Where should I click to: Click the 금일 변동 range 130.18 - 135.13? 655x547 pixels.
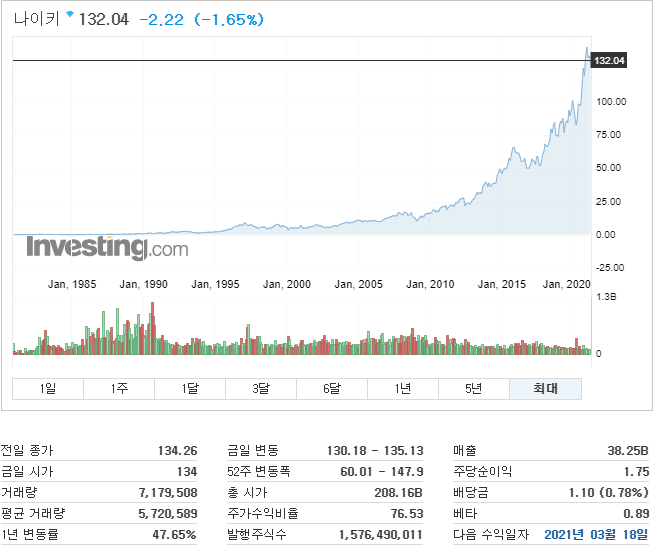[375, 450]
